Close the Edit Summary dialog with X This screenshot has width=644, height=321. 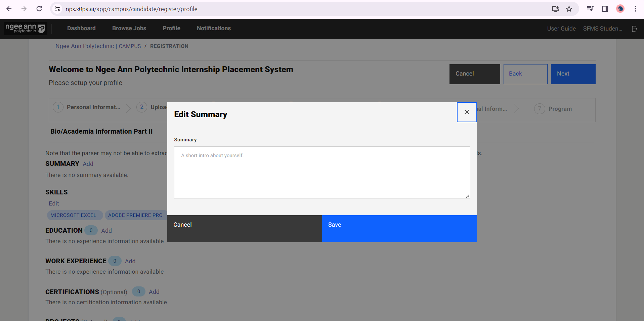[467, 112]
